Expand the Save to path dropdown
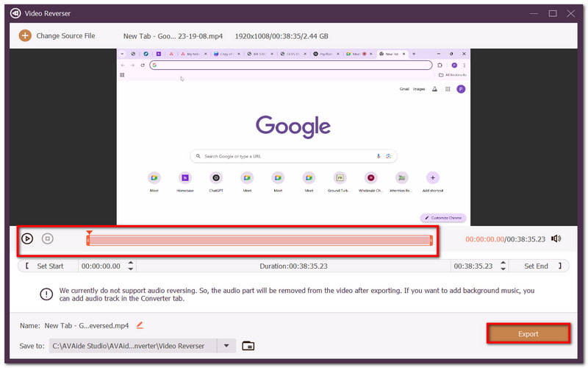The image size is (588, 368). 226,346
